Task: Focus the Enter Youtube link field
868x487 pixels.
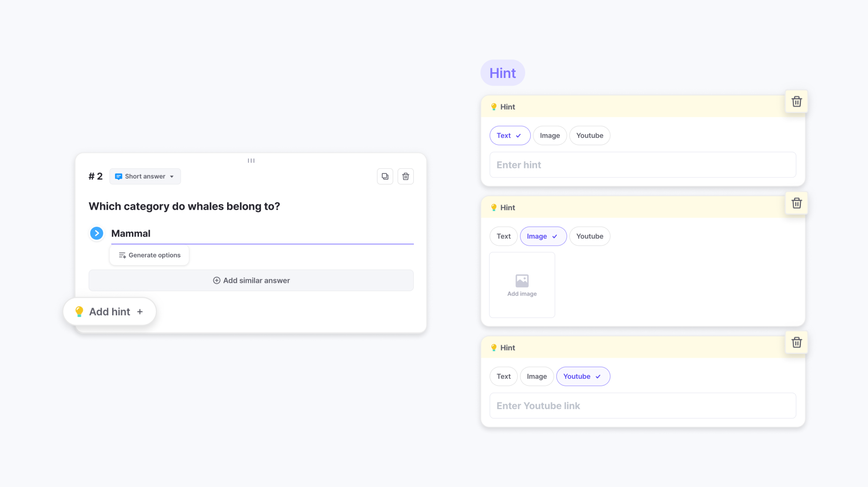Action: tap(643, 406)
